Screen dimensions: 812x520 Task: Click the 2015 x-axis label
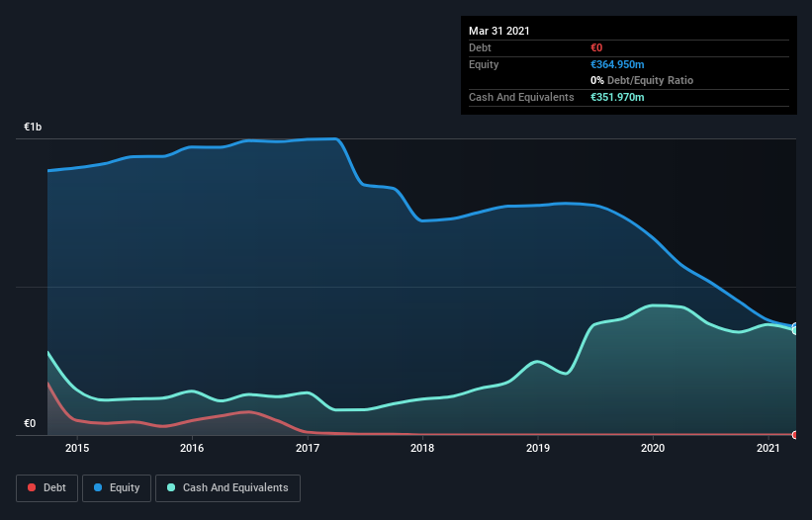77,448
